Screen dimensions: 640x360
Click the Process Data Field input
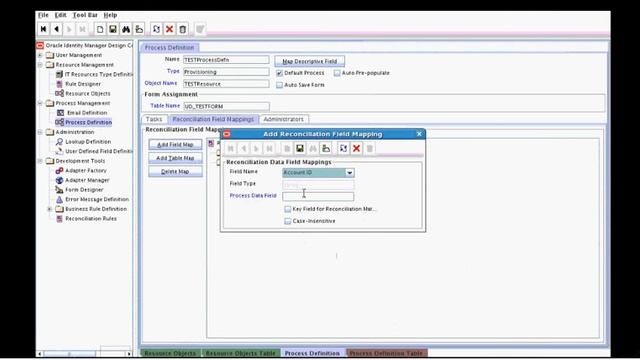tap(318, 196)
